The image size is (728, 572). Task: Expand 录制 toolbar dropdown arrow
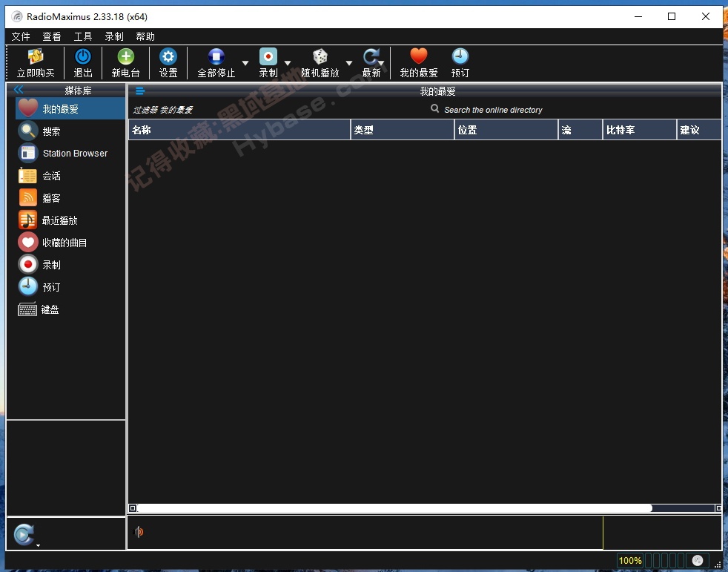click(x=288, y=63)
